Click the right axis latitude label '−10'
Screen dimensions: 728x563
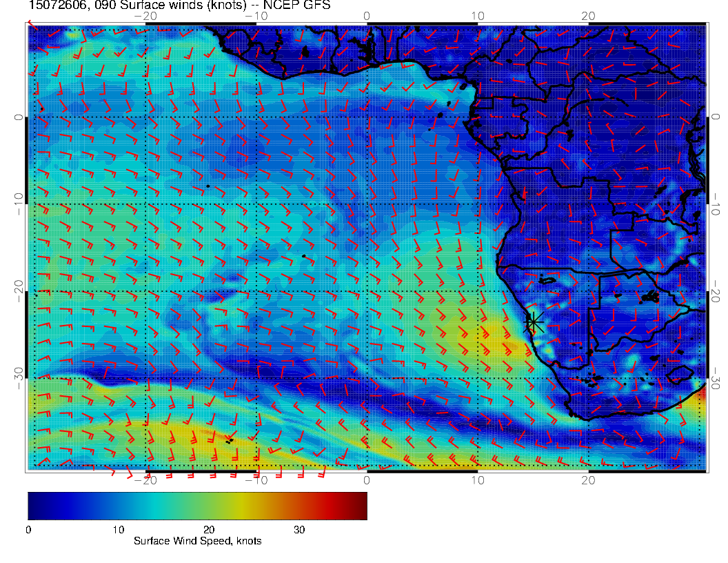715,204
